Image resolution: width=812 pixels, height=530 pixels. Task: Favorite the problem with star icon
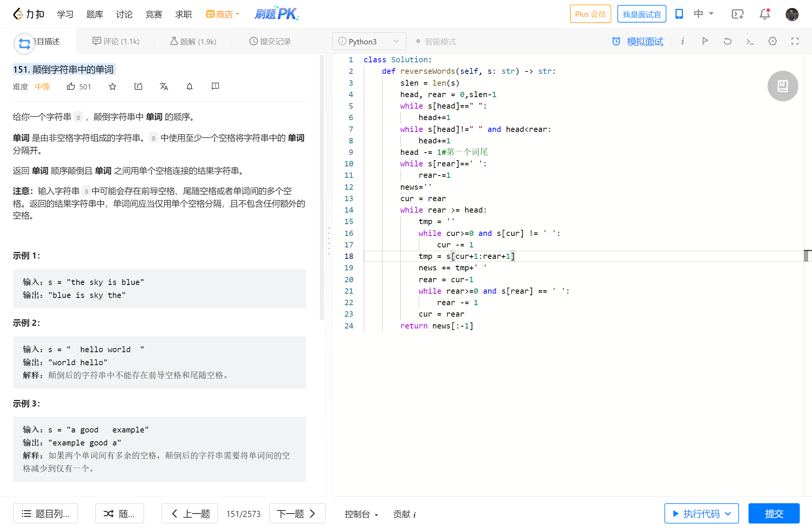112,87
